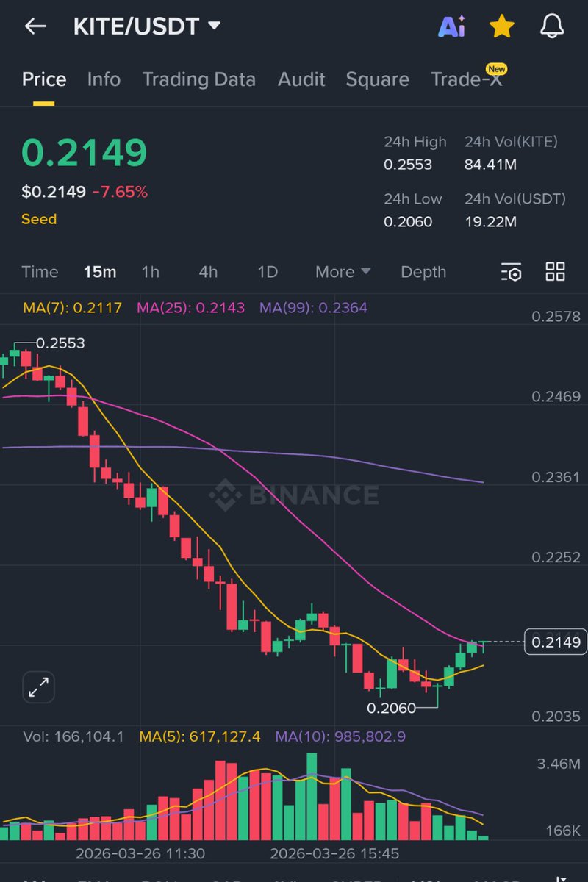
Task: Open the KITE/USDT pair selector dropdown
Action: [x=147, y=26]
